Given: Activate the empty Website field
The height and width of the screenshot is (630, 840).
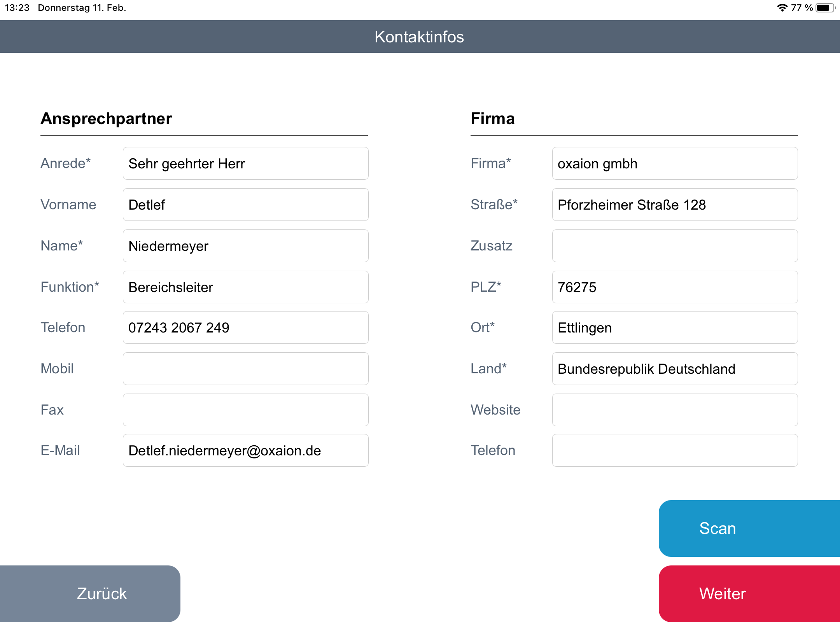Looking at the screenshot, I should [x=675, y=410].
